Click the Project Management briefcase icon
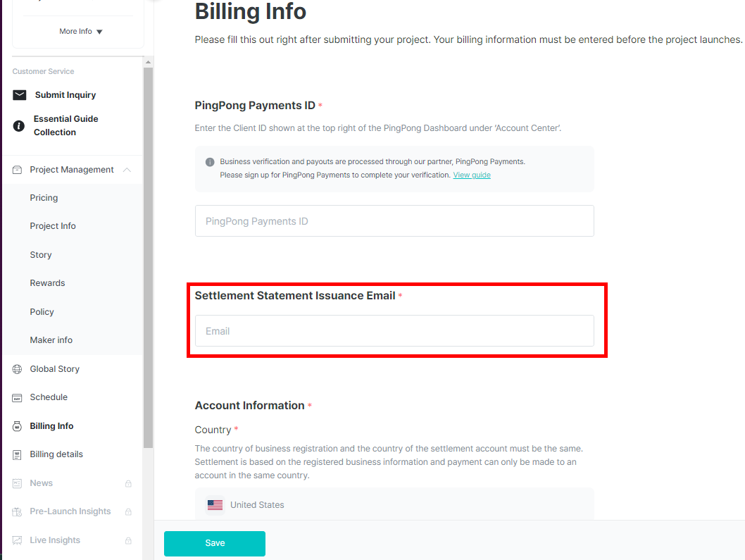 [18, 170]
